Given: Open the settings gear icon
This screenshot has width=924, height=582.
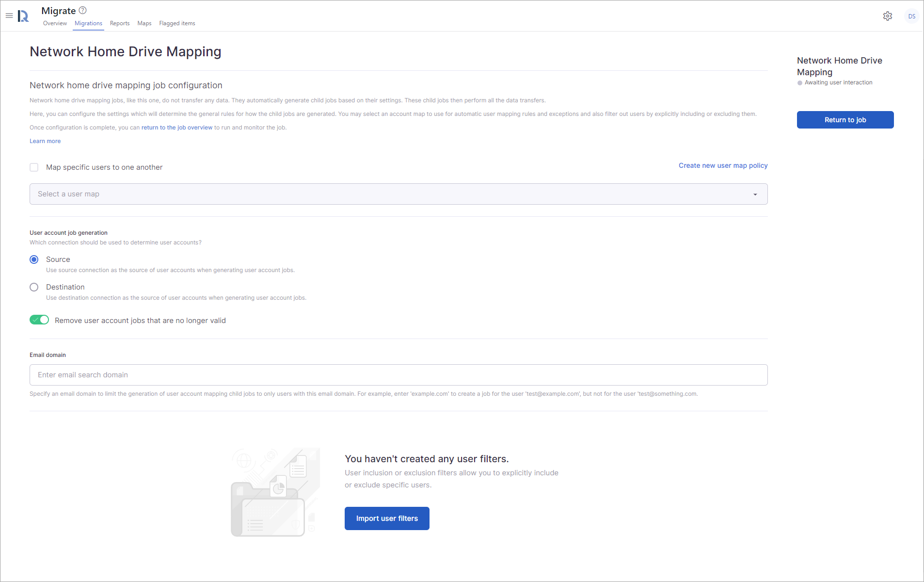Looking at the screenshot, I should pyautogui.click(x=887, y=16).
